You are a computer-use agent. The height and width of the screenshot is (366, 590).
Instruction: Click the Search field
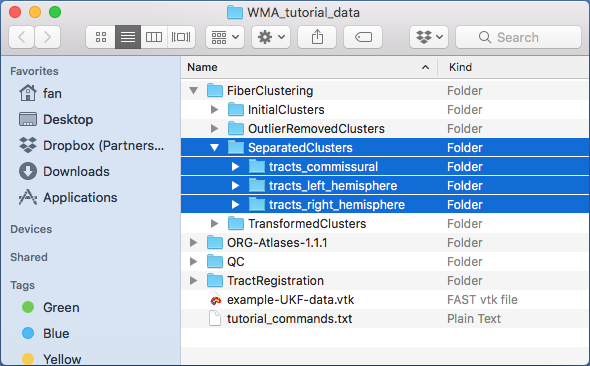tap(519, 37)
